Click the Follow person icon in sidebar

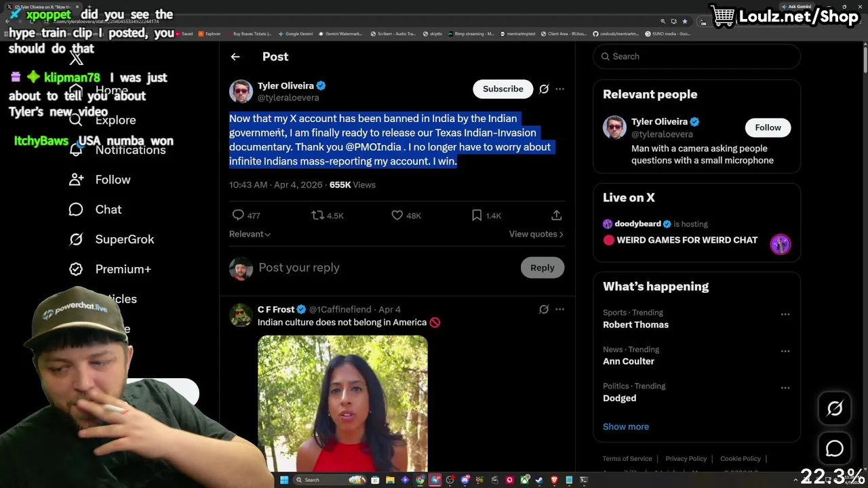pyautogui.click(x=76, y=180)
